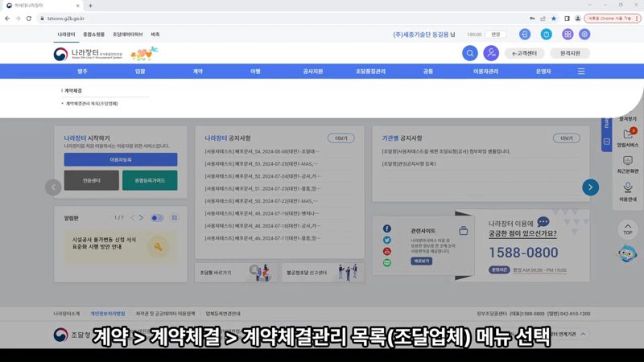Switch to the 나라장터 top tab

click(x=66, y=35)
